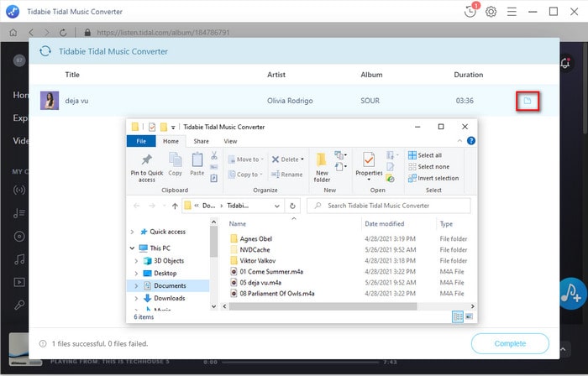The image size is (588, 376).
Task: Switch to the Share ribbon tab
Action: 201,141
